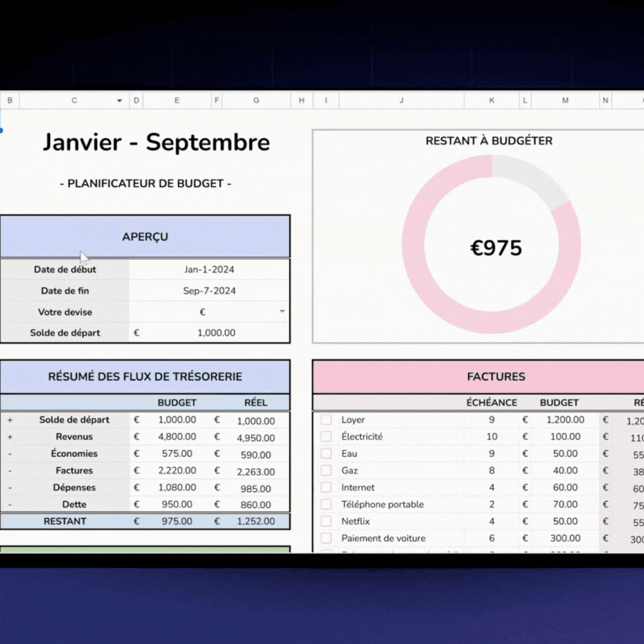Check the Électricité checkbox
The width and height of the screenshot is (644, 644).
tap(326, 437)
